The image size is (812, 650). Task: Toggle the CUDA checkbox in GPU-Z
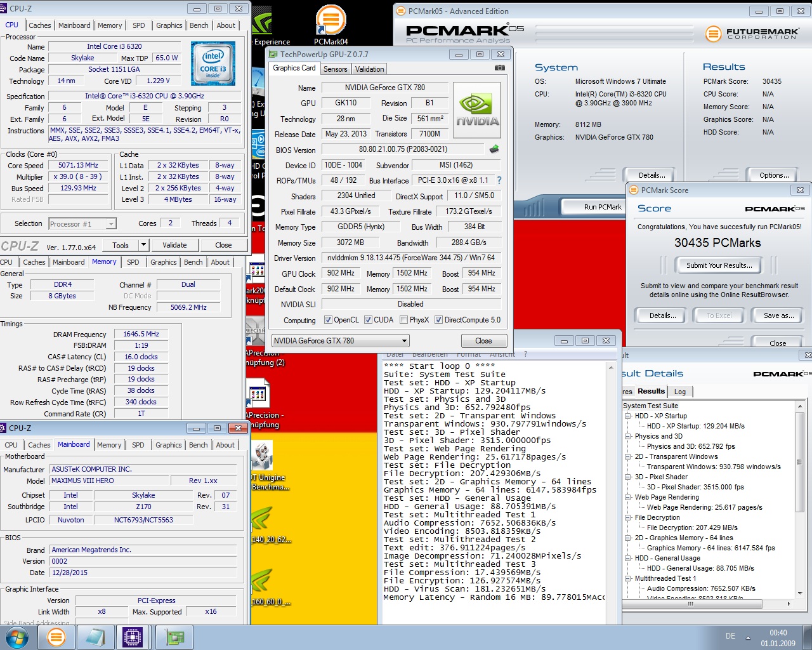(368, 320)
